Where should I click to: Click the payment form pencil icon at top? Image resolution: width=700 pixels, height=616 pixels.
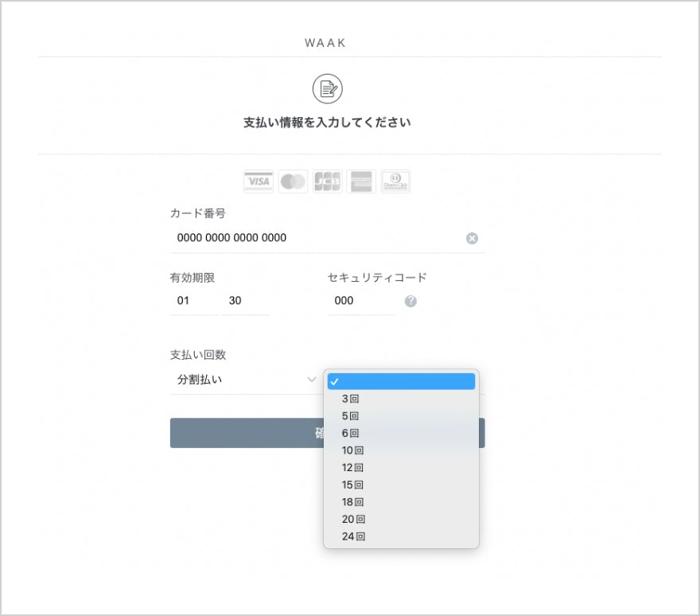(327, 88)
